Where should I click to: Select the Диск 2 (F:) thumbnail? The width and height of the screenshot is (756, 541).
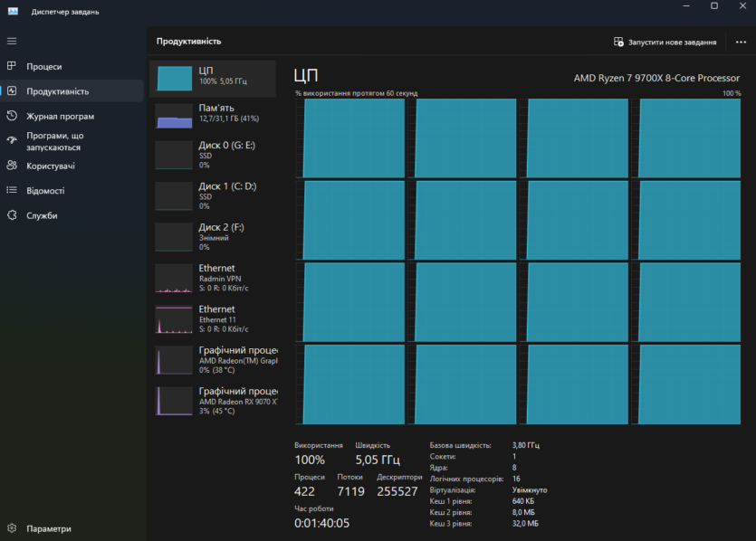point(174,237)
